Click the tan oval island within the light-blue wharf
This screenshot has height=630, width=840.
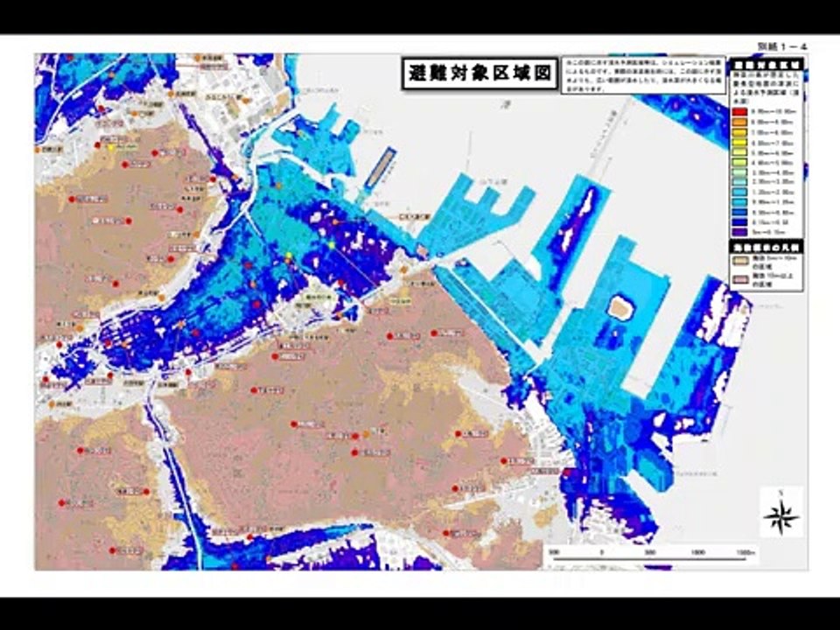pos(620,307)
